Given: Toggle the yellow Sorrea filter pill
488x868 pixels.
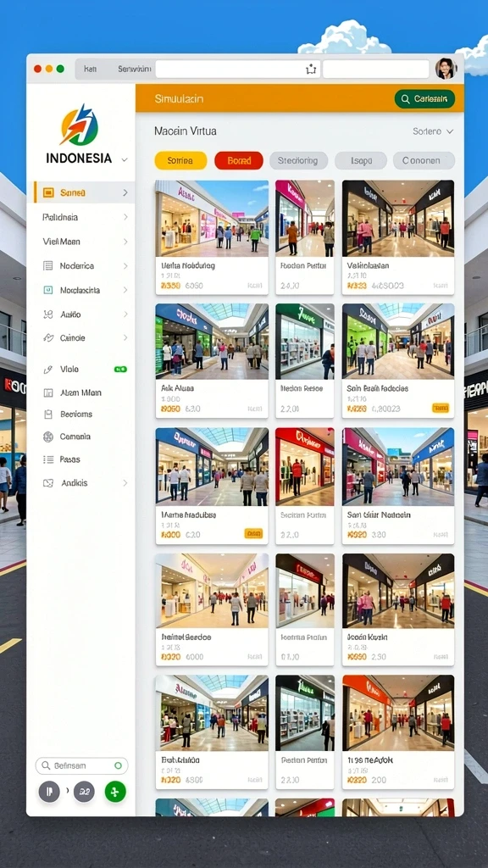Looking at the screenshot, I should point(180,160).
